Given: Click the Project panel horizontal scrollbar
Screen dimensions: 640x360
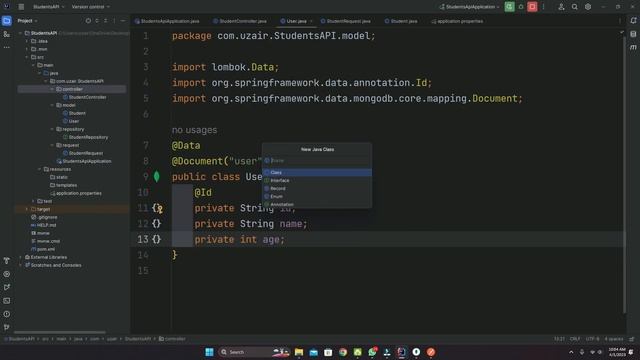Looking at the screenshot, I should click(60, 332).
